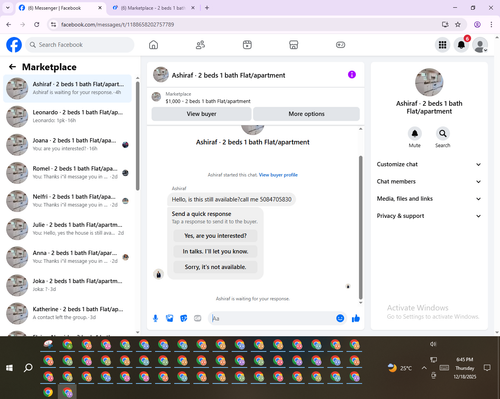
Task: Click the chat list scrollbar
Action: click(137, 136)
